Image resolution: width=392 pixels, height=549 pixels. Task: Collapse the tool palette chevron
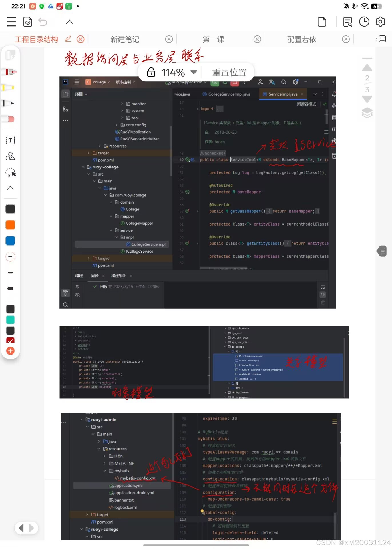point(10,188)
